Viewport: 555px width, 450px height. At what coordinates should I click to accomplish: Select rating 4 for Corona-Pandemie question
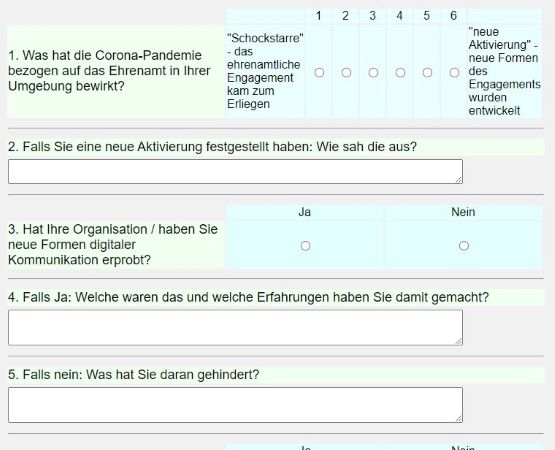click(400, 73)
